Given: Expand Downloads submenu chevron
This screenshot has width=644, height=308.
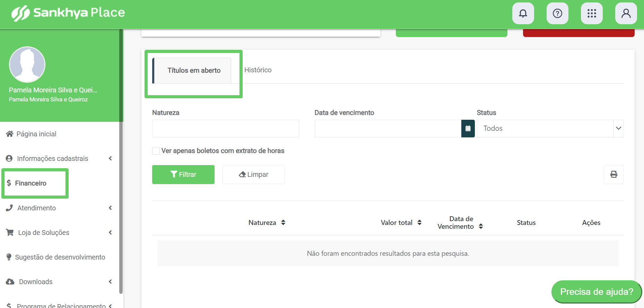Looking at the screenshot, I should (x=110, y=282).
